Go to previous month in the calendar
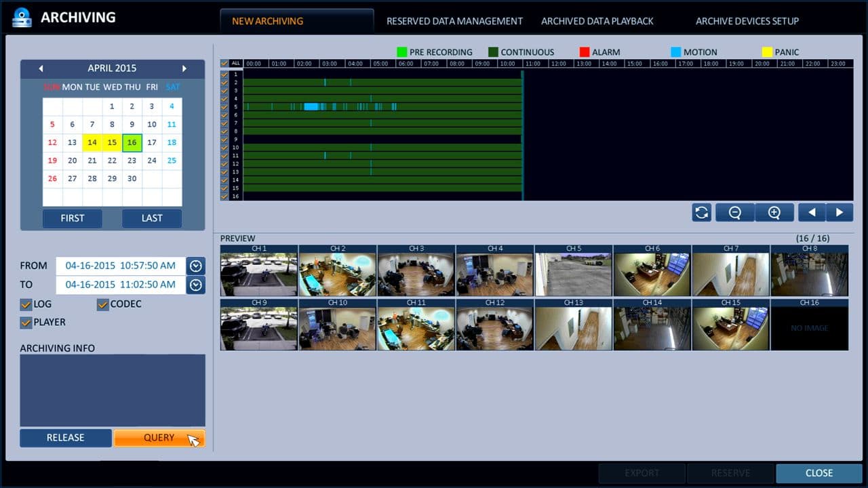Screen dimensions: 868x488 (41, 68)
